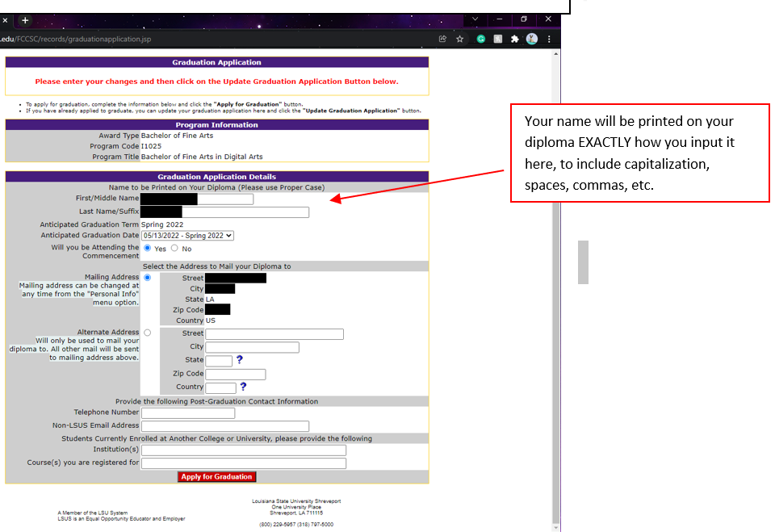Open the tab search chevron in title bar
The image size is (775, 532).
[475, 19]
